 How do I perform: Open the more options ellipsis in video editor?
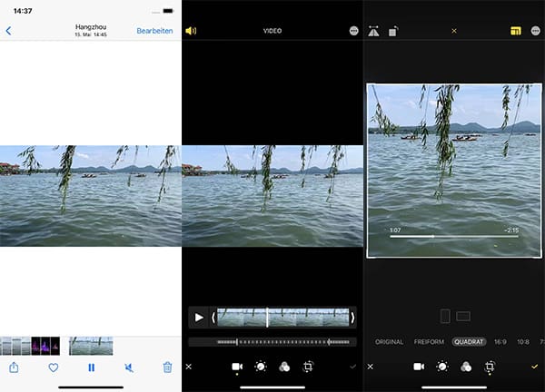click(x=353, y=31)
